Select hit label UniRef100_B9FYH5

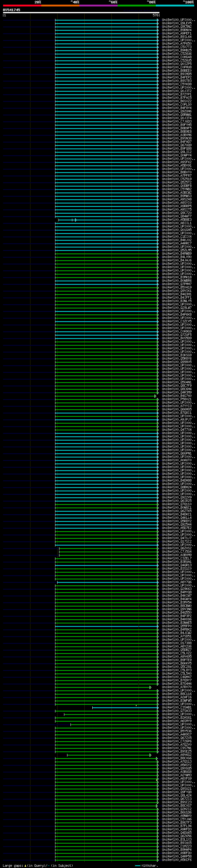(x=177, y=125)
